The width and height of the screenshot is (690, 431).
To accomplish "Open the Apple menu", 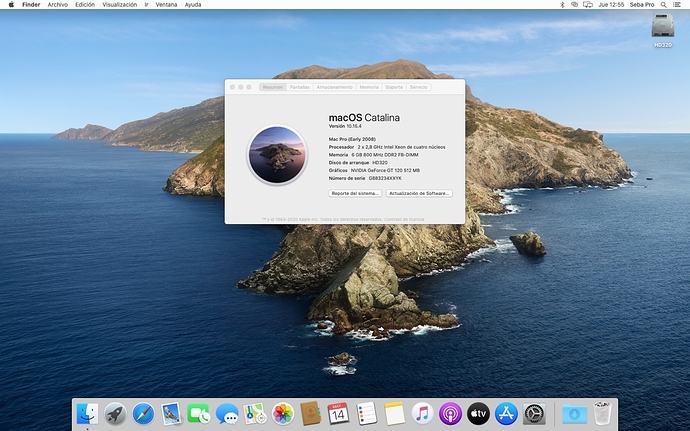I will pyautogui.click(x=11, y=5).
